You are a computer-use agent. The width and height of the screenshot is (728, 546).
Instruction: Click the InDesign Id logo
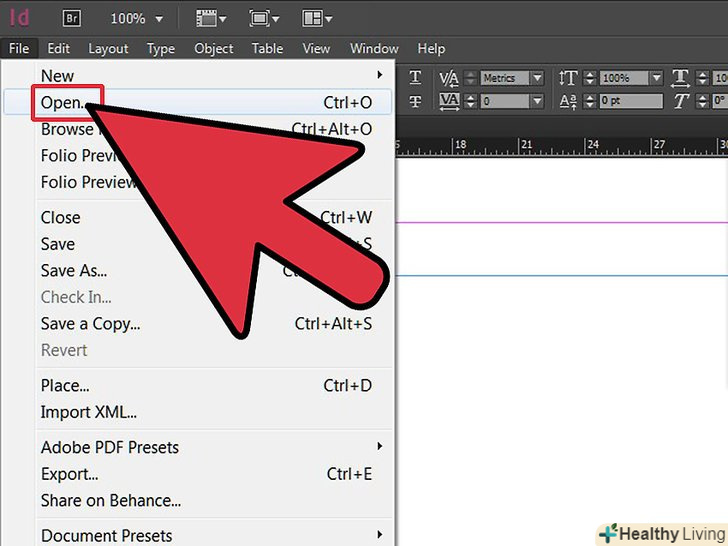point(19,18)
